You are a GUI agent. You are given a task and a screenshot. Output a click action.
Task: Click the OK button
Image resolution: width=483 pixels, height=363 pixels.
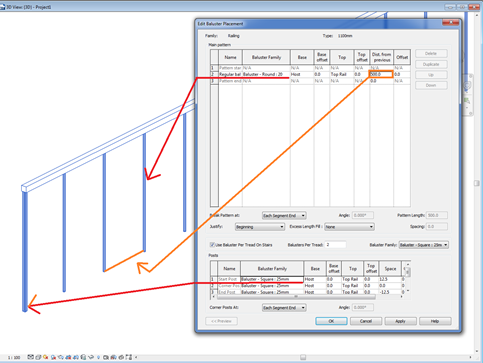pos(331,321)
